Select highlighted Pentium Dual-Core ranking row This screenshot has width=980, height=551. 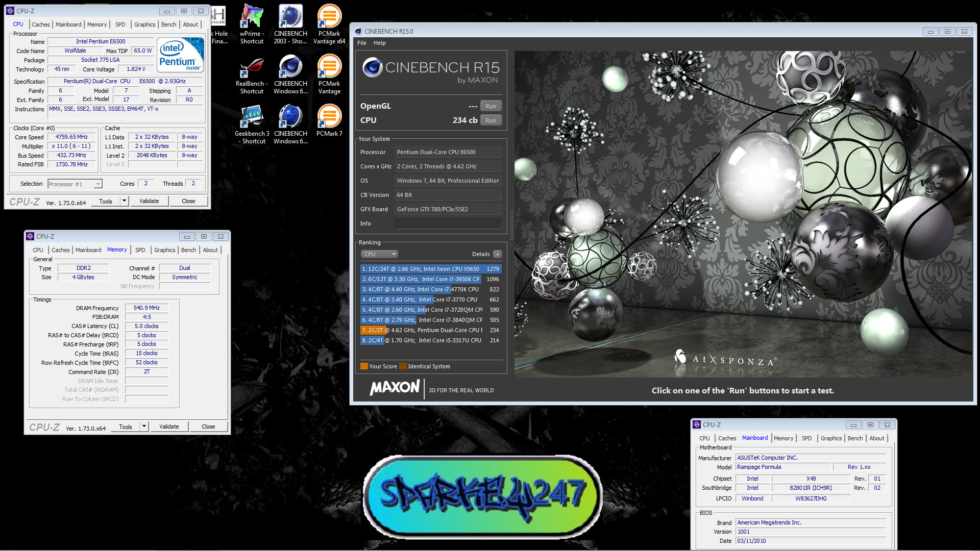(430, 330)
